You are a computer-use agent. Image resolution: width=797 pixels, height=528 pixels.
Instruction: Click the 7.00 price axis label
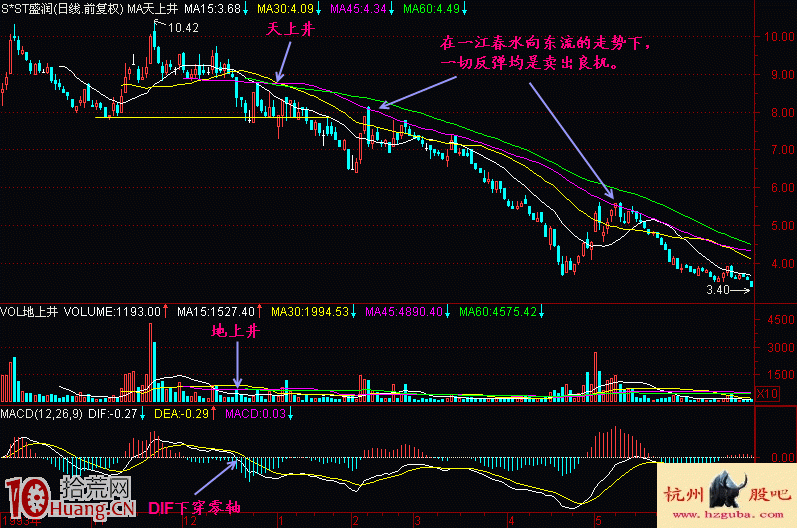coord(782,149)
